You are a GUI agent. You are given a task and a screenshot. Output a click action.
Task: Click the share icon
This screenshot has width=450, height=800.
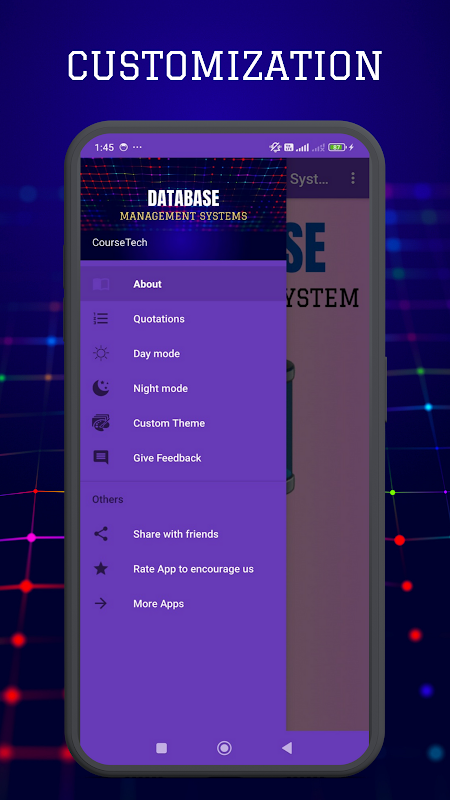[x=101, y=534]
